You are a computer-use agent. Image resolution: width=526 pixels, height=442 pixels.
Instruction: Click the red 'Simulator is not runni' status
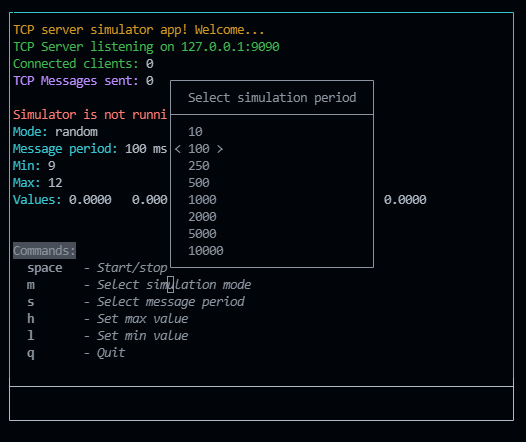(x=90, y=115)
